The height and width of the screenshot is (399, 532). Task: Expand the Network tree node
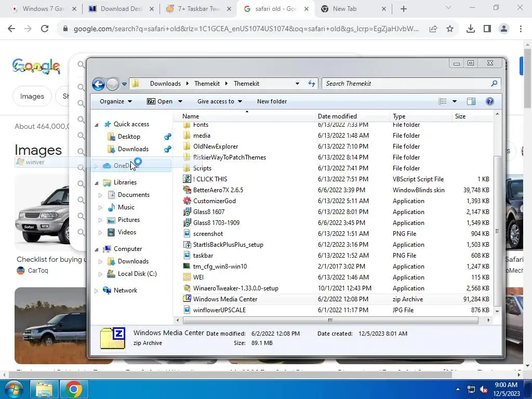coord(96,290)
